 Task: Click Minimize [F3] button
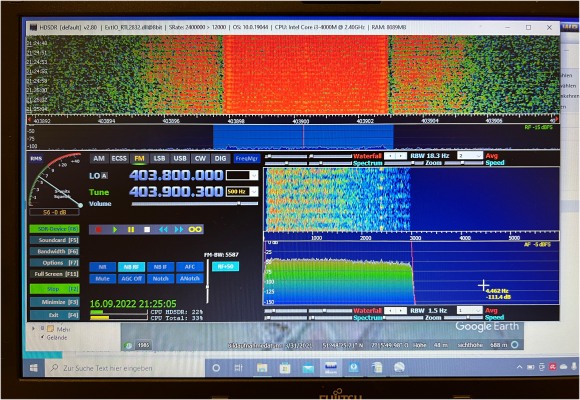[54, 302]
